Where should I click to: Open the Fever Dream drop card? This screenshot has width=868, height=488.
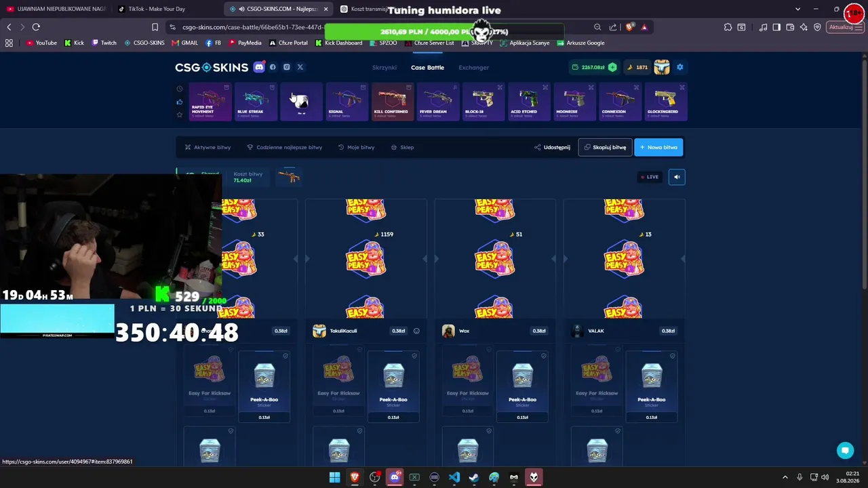[437, 102]
